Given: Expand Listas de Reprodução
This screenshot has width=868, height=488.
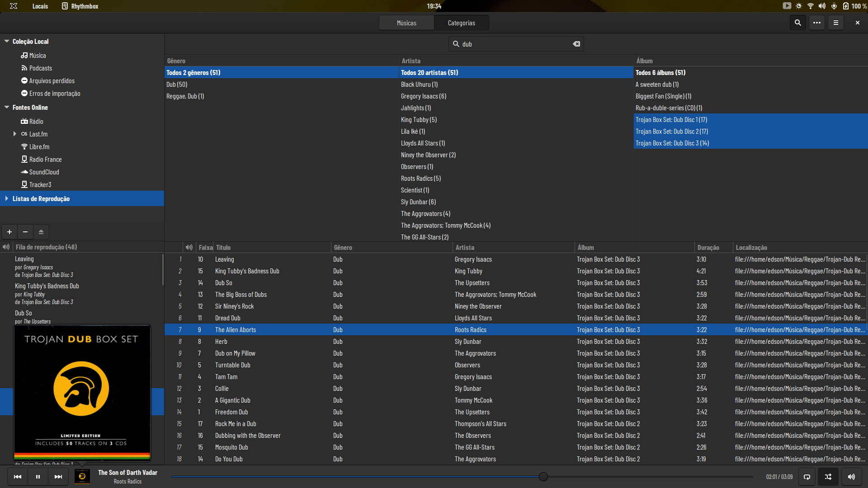Looking at the screenshot, I should 7,198.
